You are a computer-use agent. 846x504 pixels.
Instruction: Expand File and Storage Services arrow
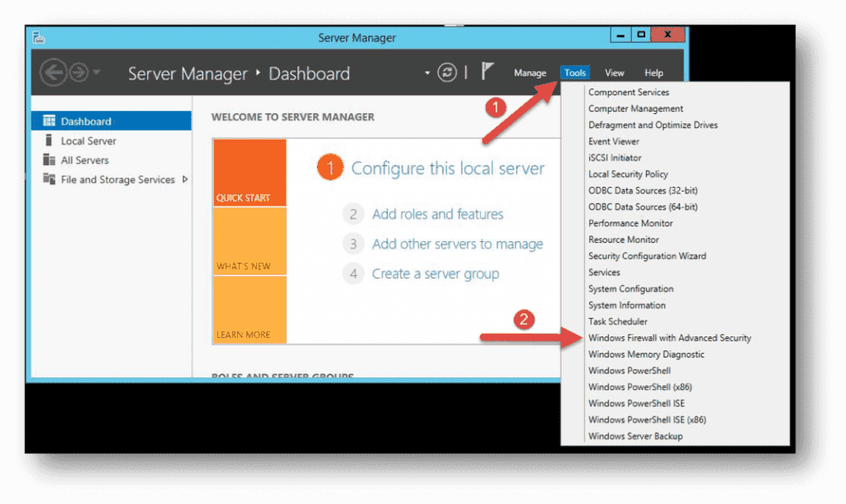pos(184,179)
